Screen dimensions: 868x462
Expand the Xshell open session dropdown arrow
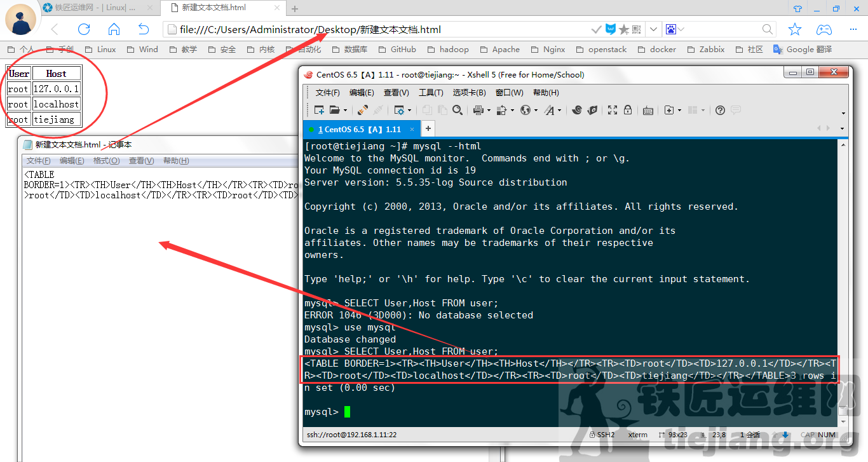344,111
